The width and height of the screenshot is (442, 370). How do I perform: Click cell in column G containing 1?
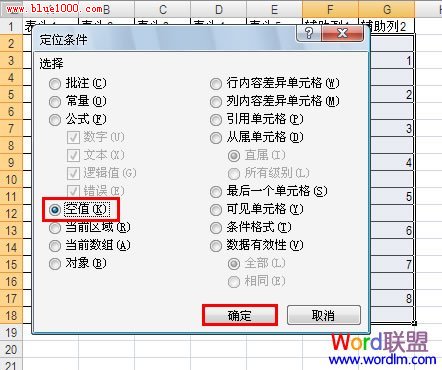point(392,60)
